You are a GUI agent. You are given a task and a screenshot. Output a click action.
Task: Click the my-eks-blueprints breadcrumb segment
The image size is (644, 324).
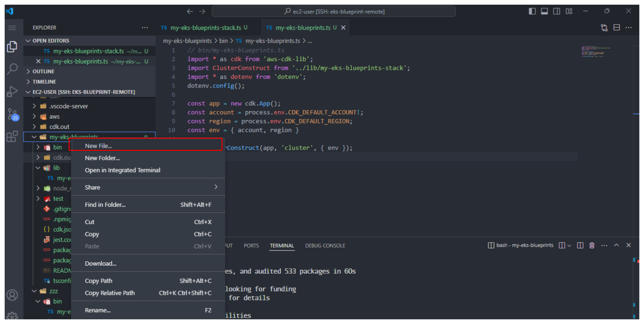(x=187, y=41)
